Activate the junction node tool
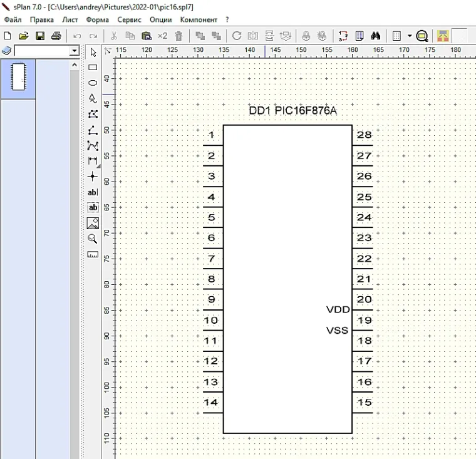 tap(93, 177)
